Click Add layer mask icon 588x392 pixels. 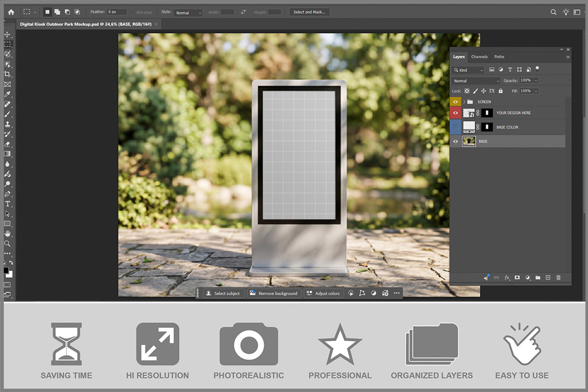517,277
